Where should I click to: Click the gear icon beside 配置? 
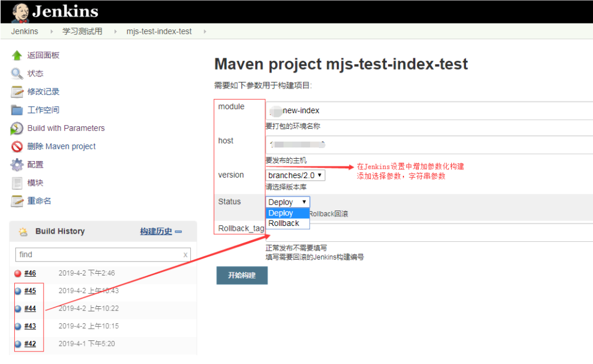17,165
